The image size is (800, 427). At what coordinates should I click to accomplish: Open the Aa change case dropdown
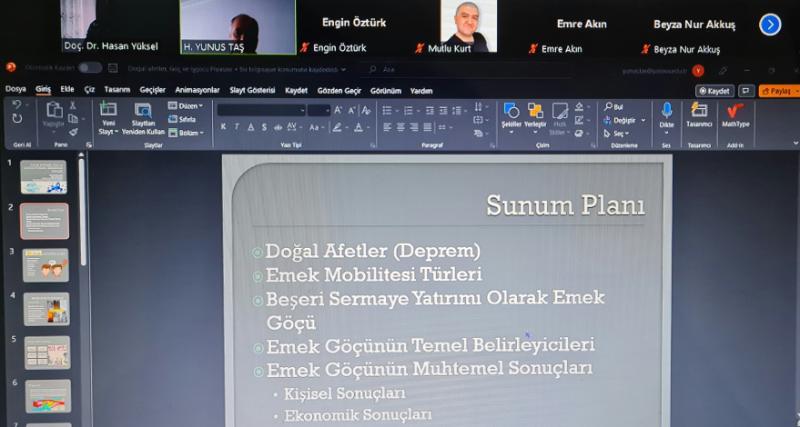click(315, 128)
